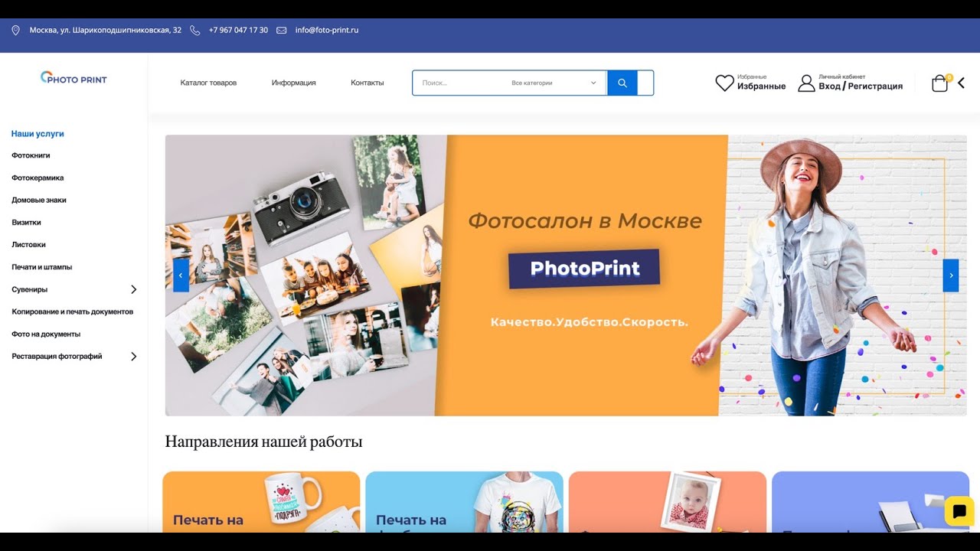Viewport: 980px width, 551px height.
Task: Open the baby photo frame category card
Action: pyautogui.click(x=668, y=502)
